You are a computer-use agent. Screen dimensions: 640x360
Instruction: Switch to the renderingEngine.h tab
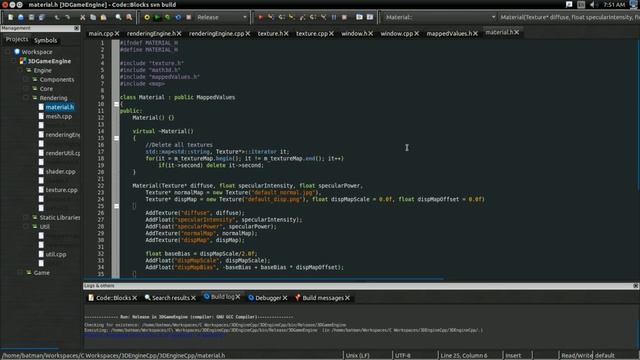(151, 33)
